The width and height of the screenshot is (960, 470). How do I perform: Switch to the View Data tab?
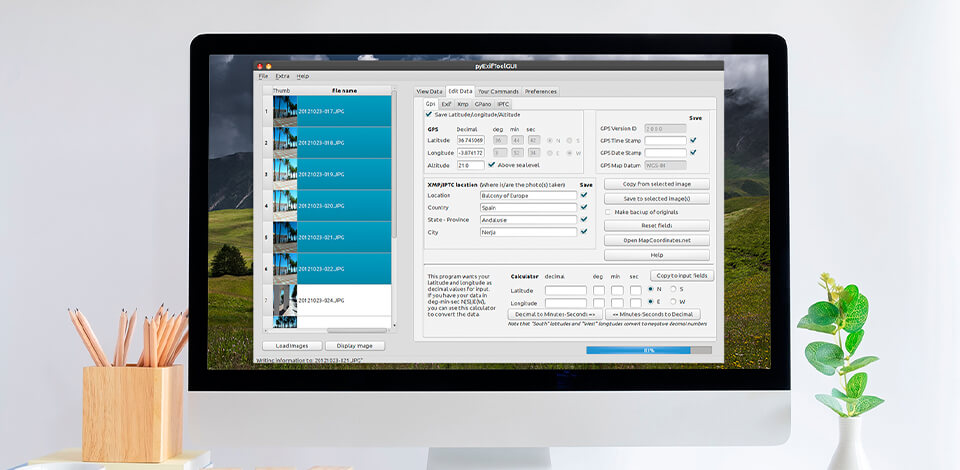pos(429,91)
